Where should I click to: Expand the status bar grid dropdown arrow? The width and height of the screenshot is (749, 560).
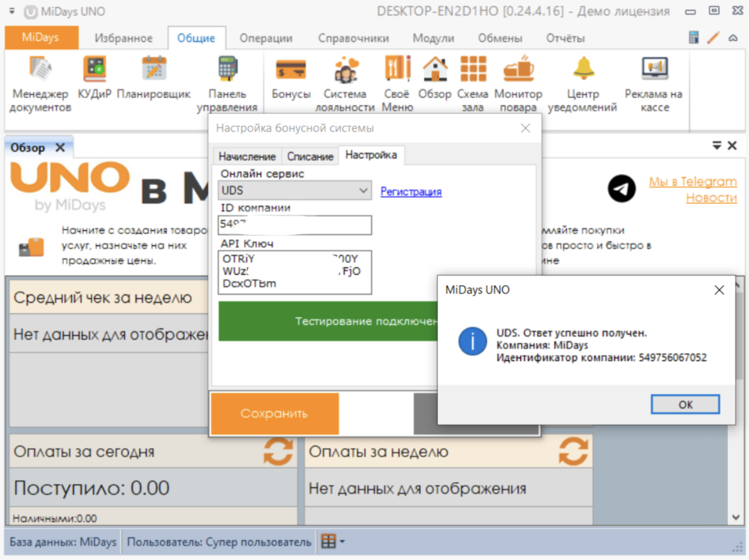[342, 541]
